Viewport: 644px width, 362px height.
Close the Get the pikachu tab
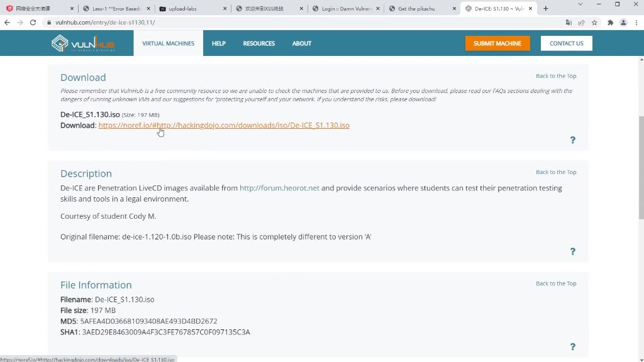click(x=454, y=8)
